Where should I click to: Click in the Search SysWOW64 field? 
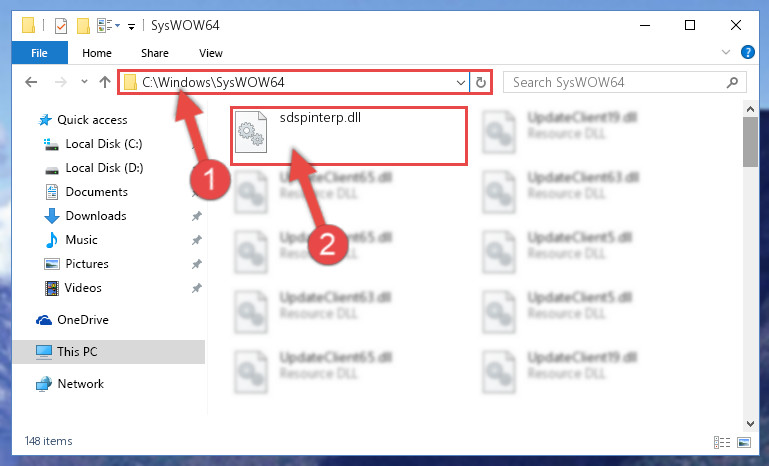coord(617,82)
